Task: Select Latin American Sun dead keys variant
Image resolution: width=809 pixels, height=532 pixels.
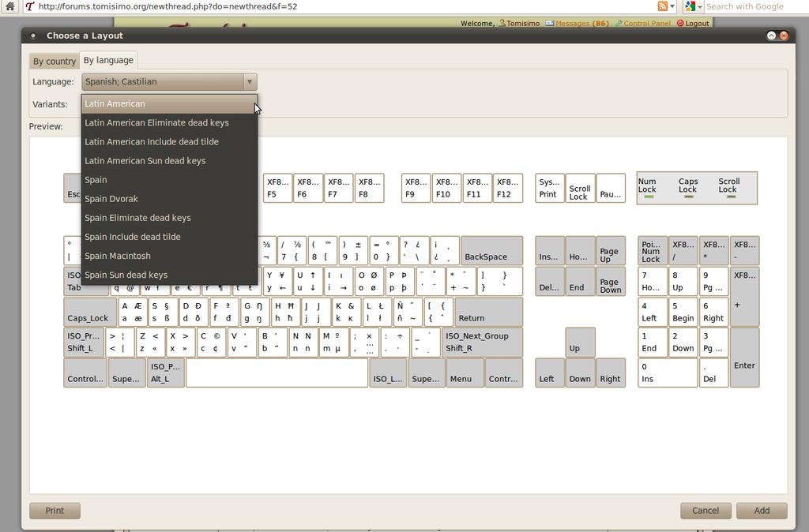Action: [145, 161]
